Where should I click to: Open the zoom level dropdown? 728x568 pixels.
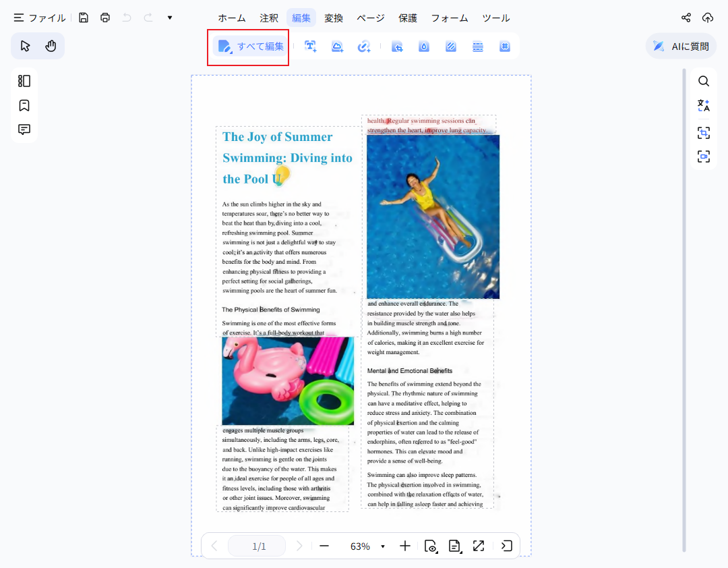[x=383, y=546]
